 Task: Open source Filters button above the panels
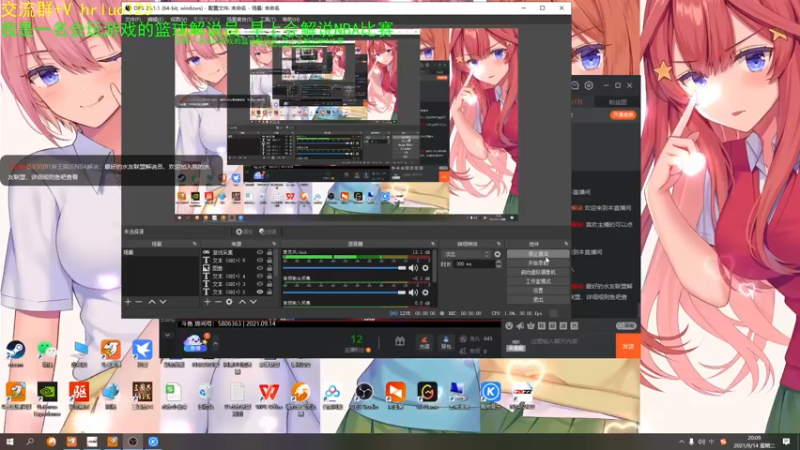coord(267,232)
